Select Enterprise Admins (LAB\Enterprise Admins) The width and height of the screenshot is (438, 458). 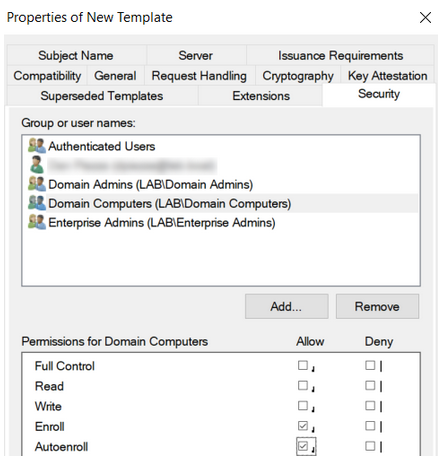[162, 222]
